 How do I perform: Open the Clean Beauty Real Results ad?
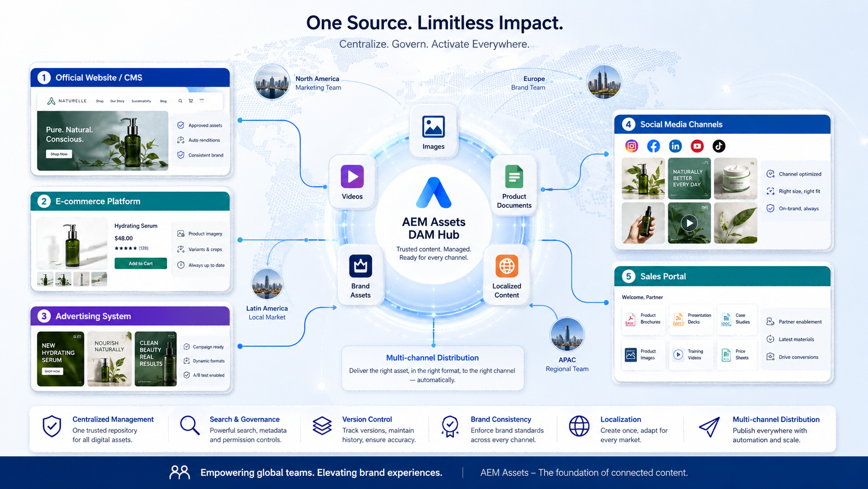pyautogui.click(x=156, y=359)
